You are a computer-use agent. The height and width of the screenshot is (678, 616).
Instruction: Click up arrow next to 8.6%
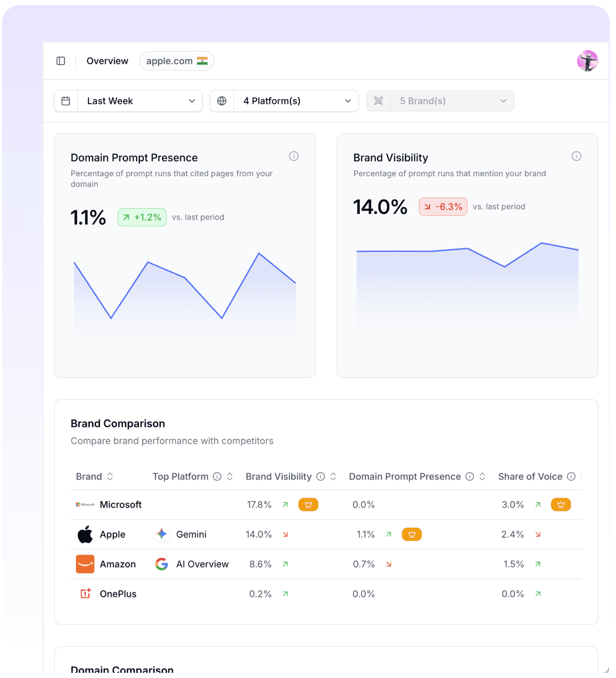(285, 564)
